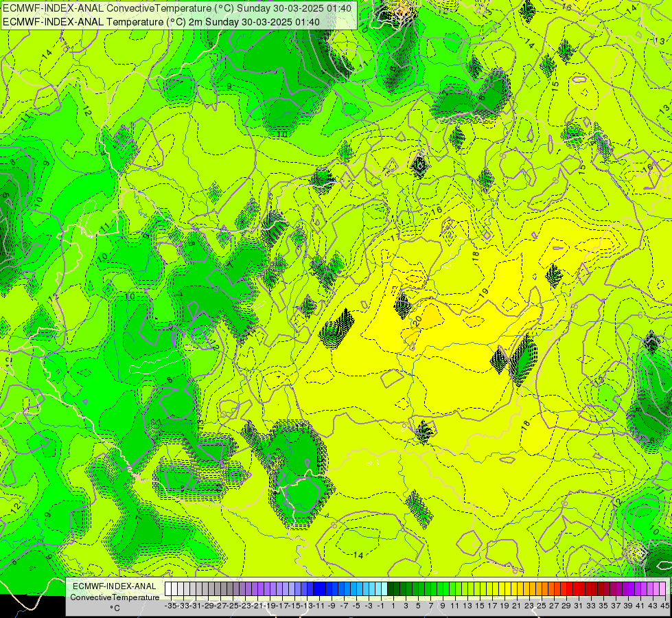Click legend value 3 in color scale
Viewport: 672px width, 618px height.
pyautogui.click(x=406, y=606)
